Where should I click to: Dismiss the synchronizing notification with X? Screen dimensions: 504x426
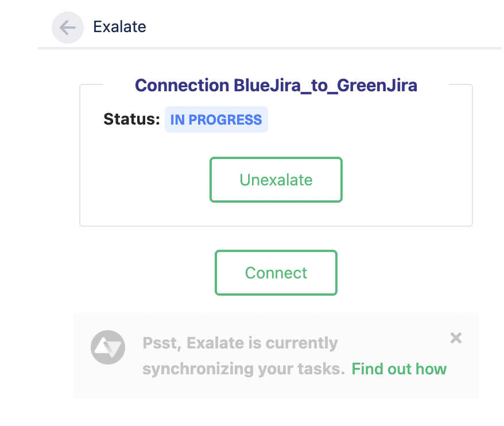pos(456,338)
